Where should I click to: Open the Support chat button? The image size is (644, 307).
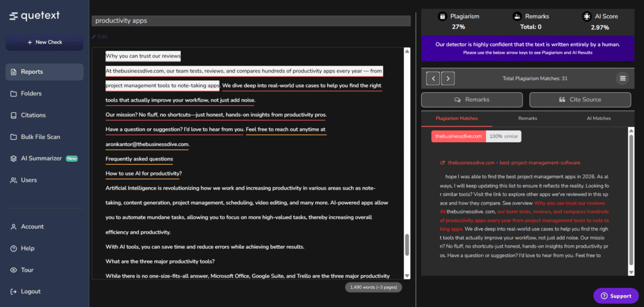(616, 296)
